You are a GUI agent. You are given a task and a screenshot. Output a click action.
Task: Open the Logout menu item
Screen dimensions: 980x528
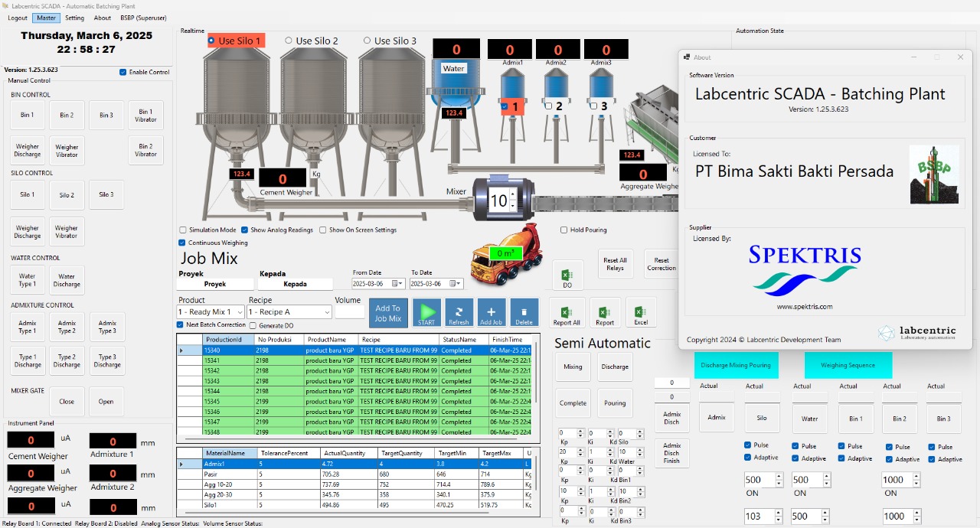point(18,18)
